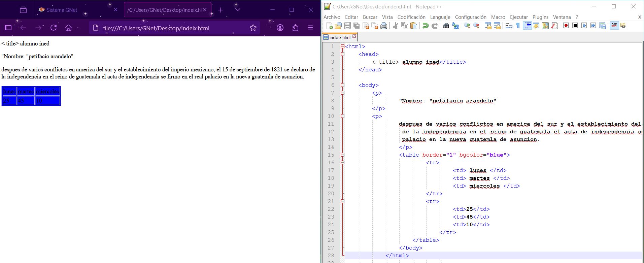Collapse the table fold marker on line 15
The image size is (644, 263).
(342, 155)
